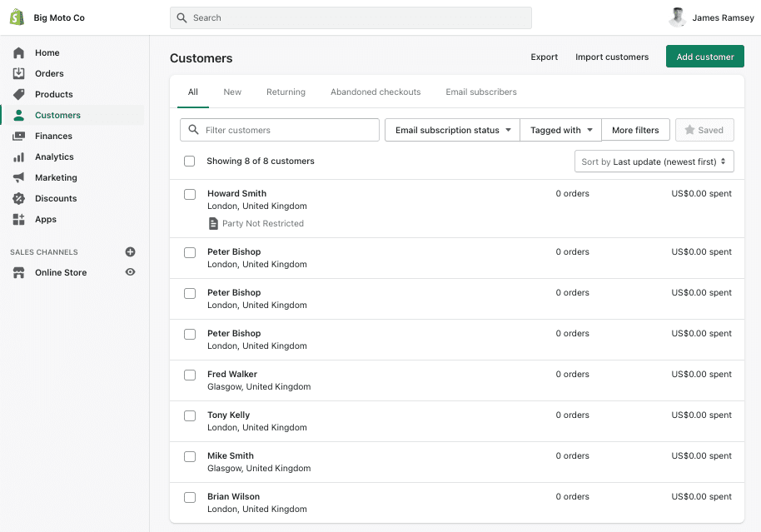Screen dimensions: 761x532
Task: Click the magnifier icon in top search bar
Action: tap(182, 18)
